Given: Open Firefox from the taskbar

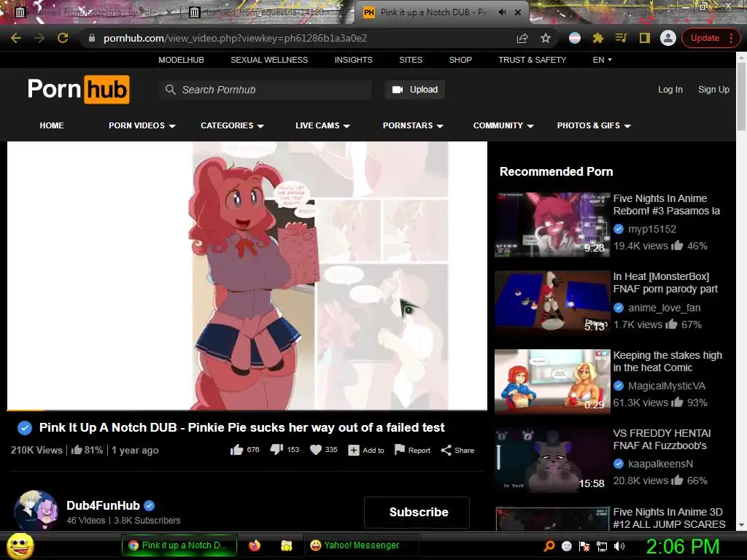Looking at the screenshot, I should 255,545.
